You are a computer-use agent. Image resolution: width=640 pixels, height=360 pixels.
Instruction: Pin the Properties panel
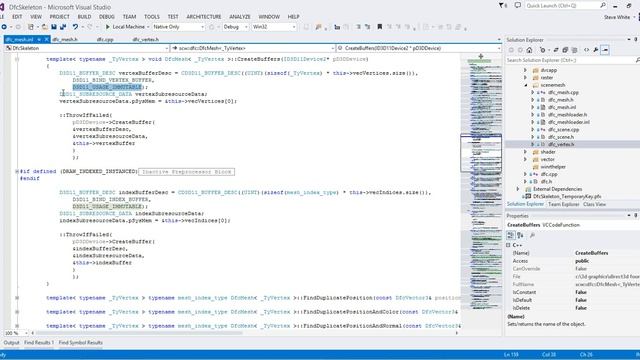point(636,216)
